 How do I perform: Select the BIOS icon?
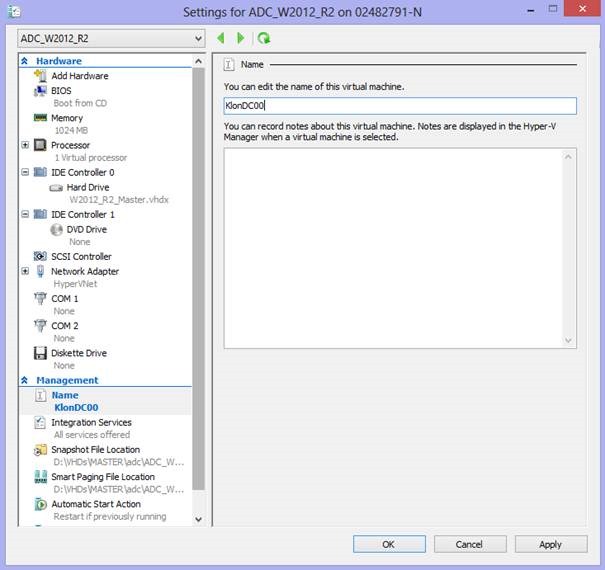[x=40, y=91]
